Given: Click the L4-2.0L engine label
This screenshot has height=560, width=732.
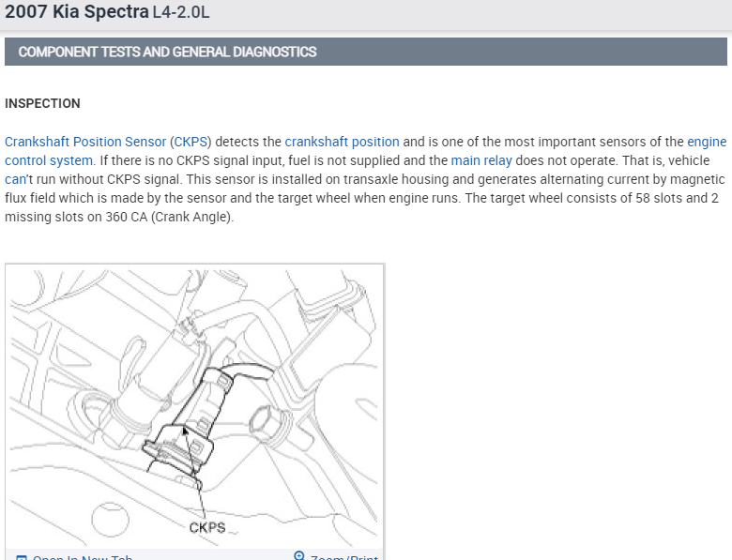Looking at the screenshot, I should (x=181, y=12).
